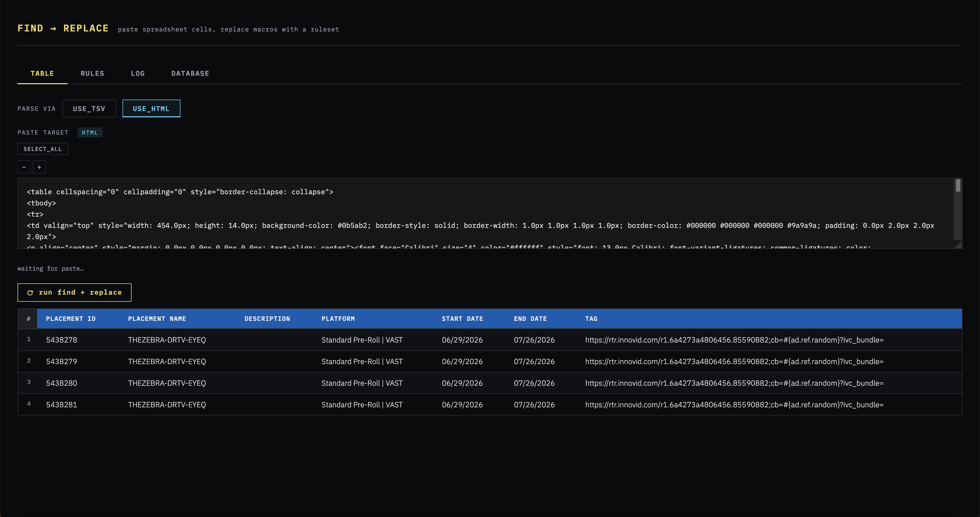Run find + replace
The width and height of the screenshot is (980, 517).
75,292
